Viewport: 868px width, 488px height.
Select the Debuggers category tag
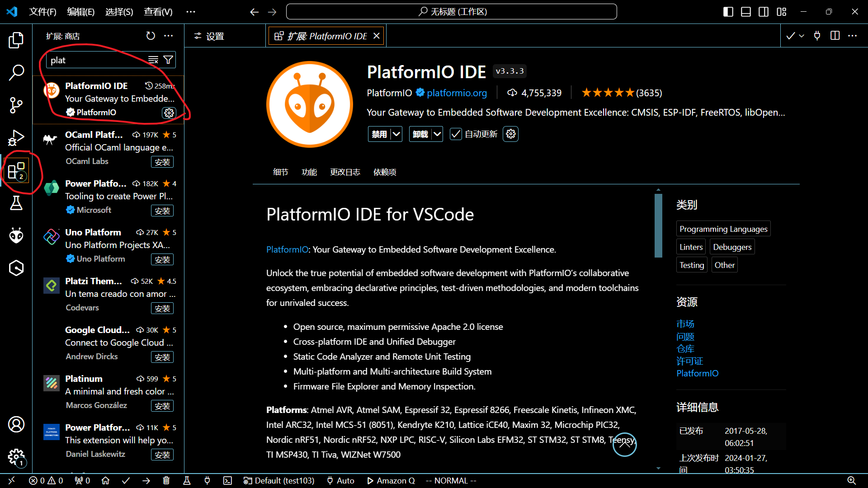(732, 247)
